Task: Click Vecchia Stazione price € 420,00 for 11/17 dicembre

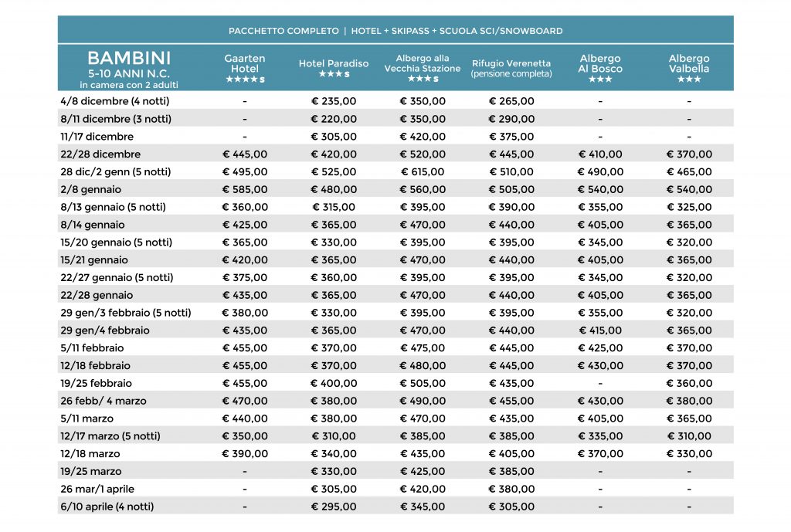Action: (x=423, y=137)
